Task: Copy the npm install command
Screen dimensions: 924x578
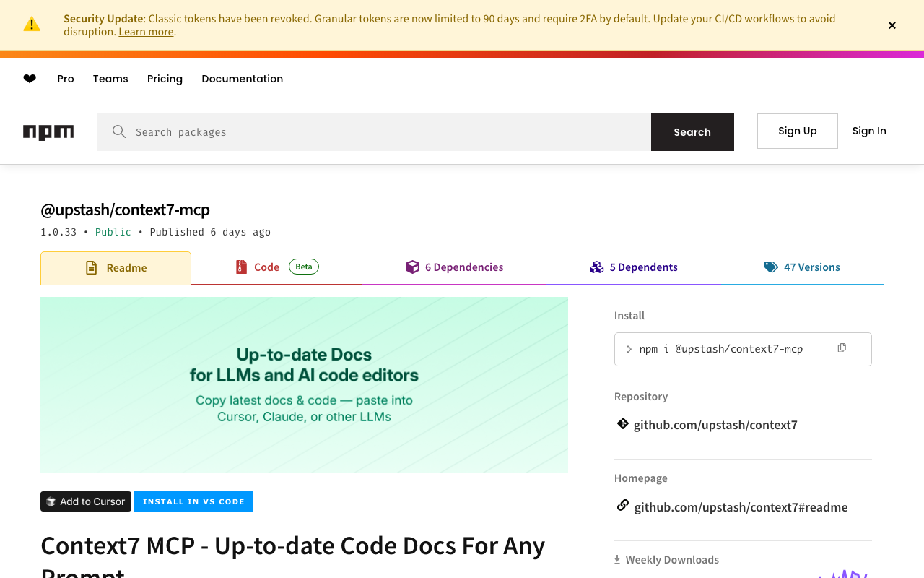Action: pyautogui.click(x=842, y=348)
